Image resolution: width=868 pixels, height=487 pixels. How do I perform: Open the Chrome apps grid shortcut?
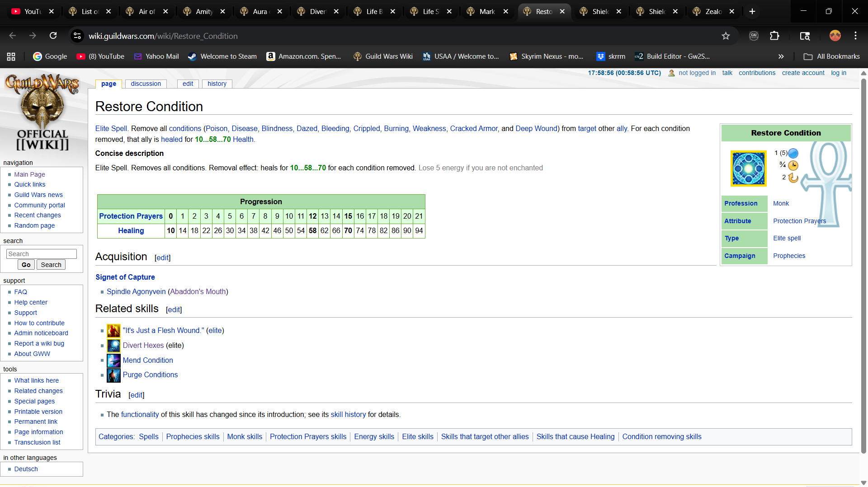click(x=11, y=56)
